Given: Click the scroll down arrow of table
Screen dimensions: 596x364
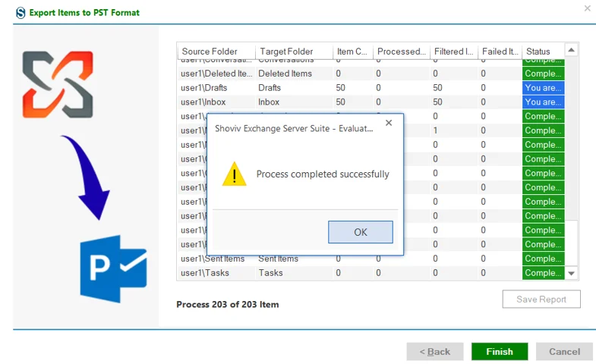Looking at the screenshot, I should pyautogui.click(x=571, y=273).
